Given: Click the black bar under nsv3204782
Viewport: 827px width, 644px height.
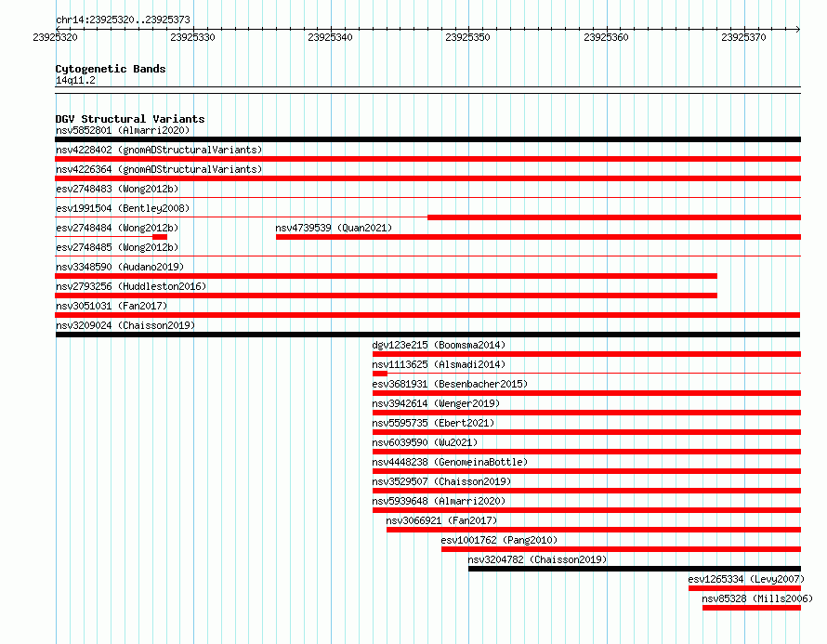Looking at the screenshot, I should [635, 569].
